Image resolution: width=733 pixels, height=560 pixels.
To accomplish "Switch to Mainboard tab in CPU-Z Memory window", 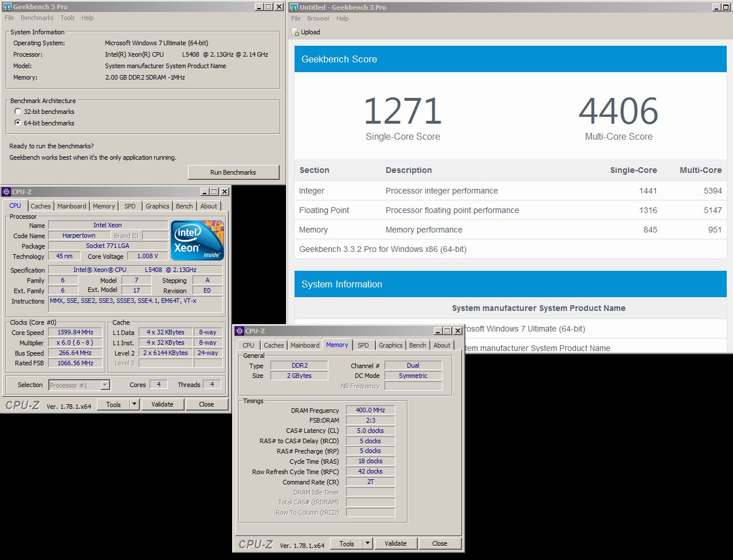I will tap(305, 345).
